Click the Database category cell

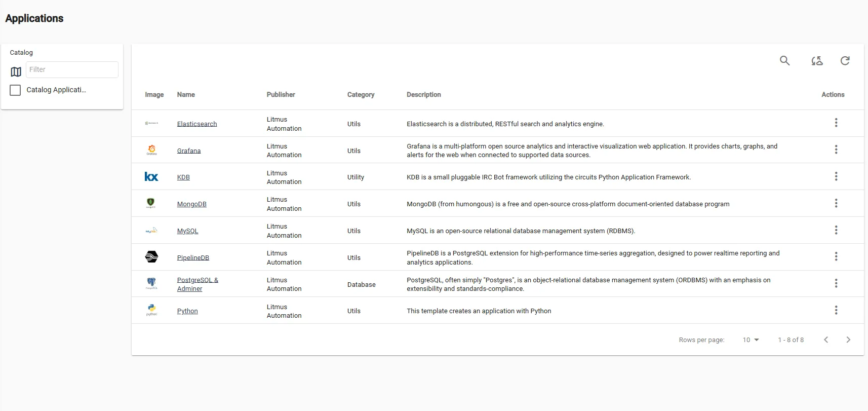tap(362, 285)
